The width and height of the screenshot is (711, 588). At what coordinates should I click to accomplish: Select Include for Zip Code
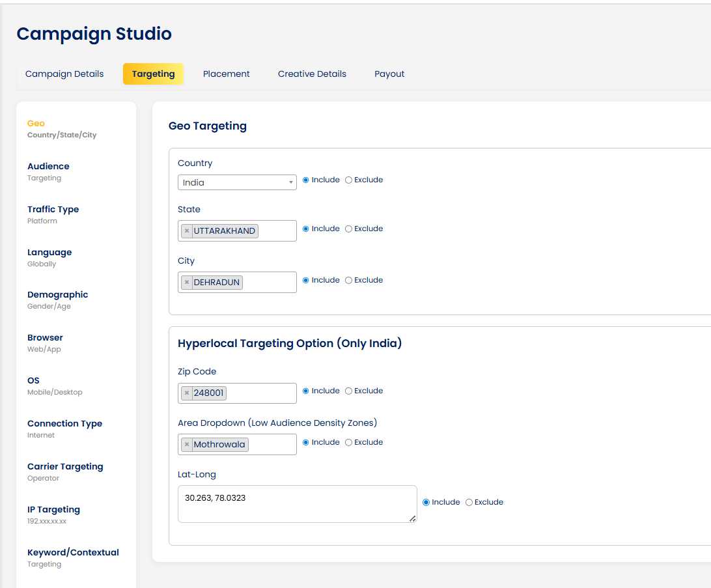(x=305, y=391)
